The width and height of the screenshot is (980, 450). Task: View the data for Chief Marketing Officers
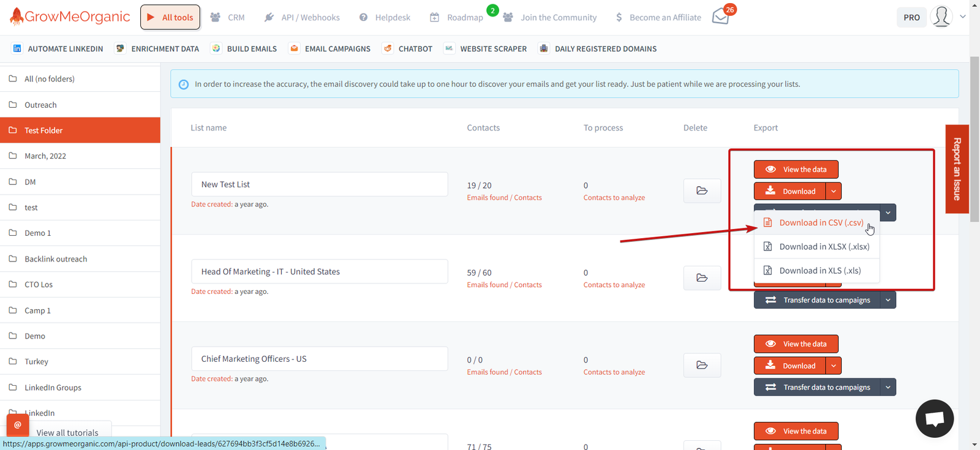796,344
